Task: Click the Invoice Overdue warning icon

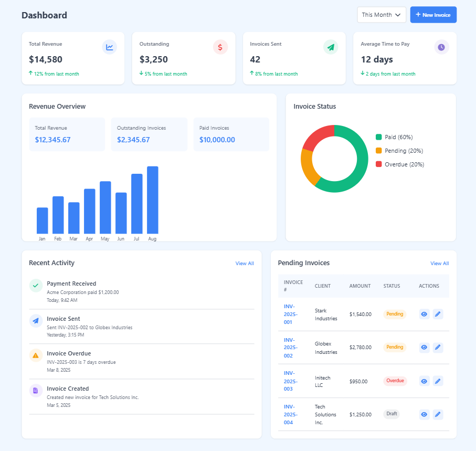Action: [35, 355]
